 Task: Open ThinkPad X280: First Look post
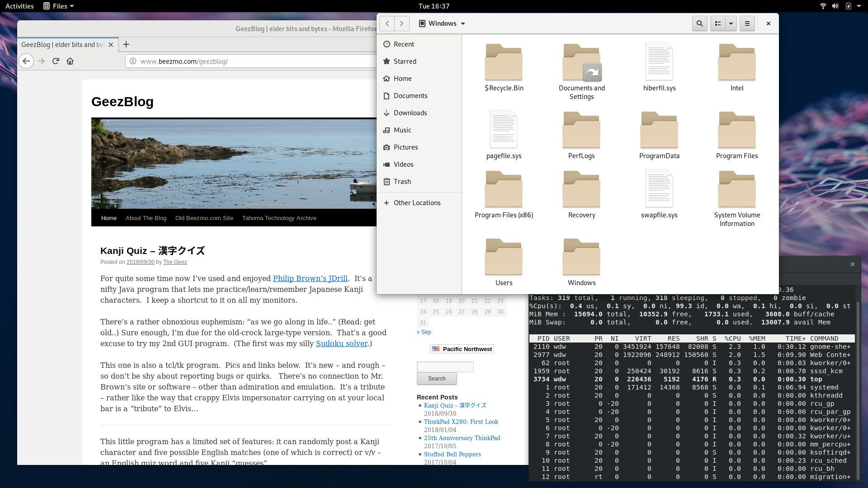click(x=461, y=422)
